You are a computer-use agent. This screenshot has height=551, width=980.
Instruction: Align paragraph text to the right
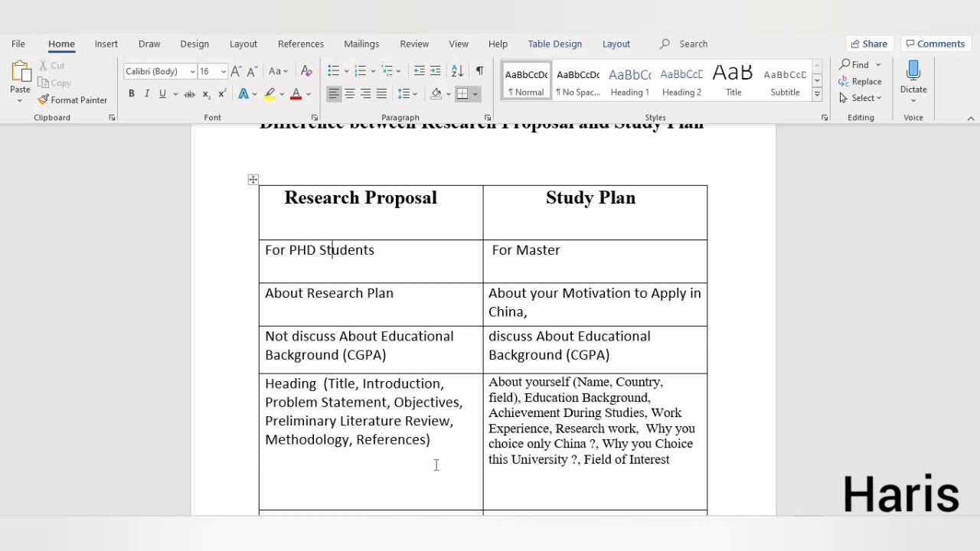coord(365,94)
